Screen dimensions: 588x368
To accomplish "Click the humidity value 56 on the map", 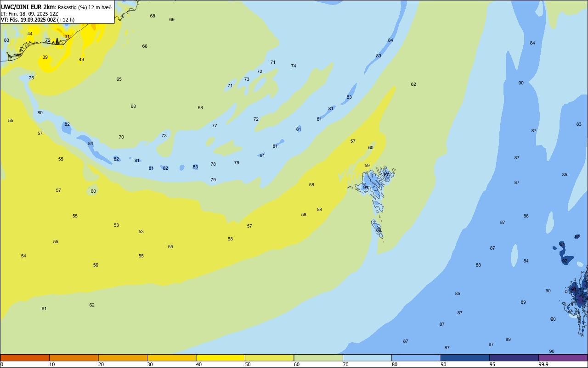I will pos(96,265).
